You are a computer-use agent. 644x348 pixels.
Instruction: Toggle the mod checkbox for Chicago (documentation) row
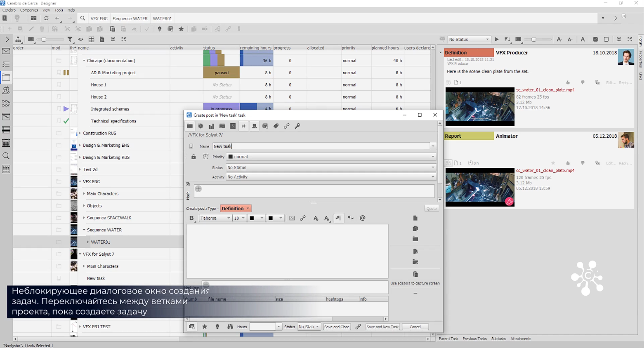coord(59,61)
